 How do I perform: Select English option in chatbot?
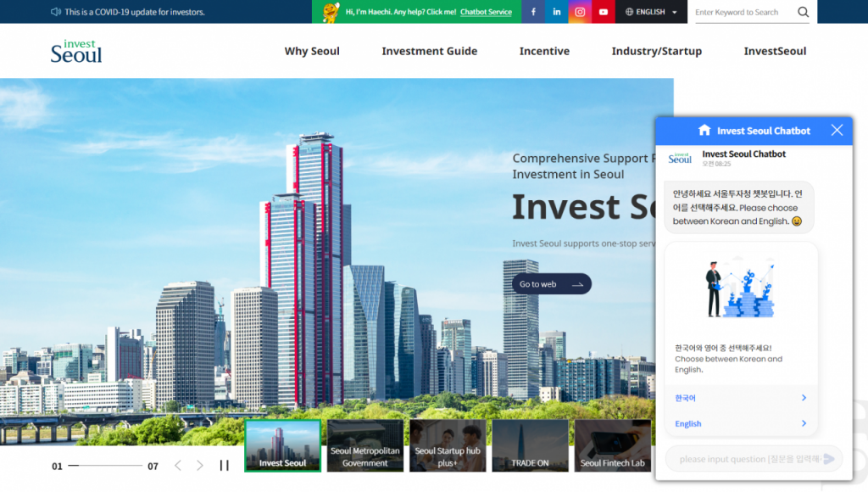(x=741, y=423)
